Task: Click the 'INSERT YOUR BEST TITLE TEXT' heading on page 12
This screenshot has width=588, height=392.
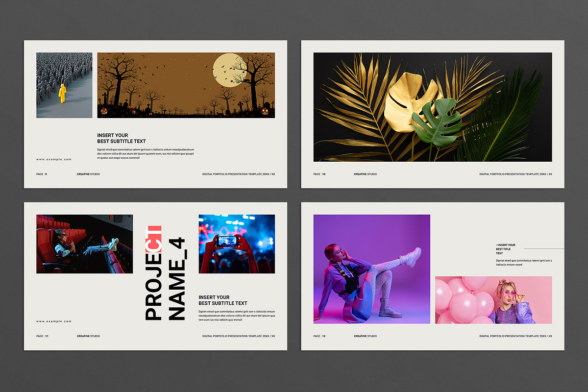Action: point(506,249)
